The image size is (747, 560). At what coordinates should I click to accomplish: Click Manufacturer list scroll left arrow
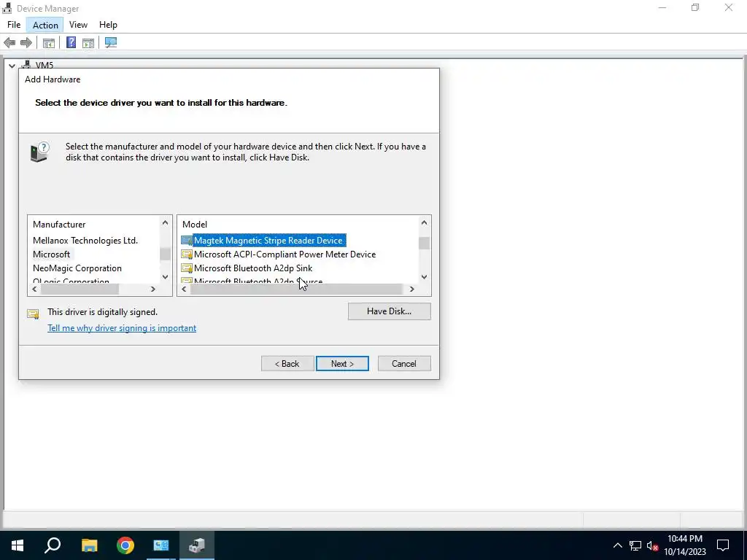pos(34,289)
